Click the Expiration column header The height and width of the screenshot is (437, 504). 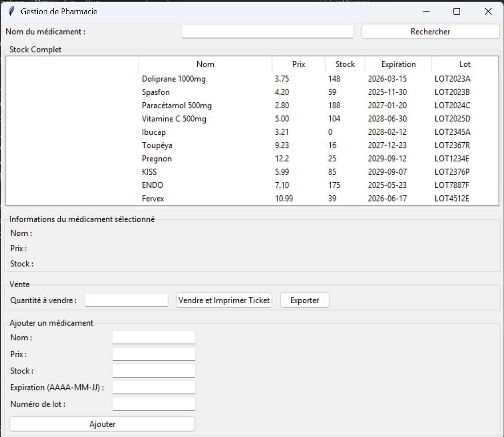pos(398,64)
